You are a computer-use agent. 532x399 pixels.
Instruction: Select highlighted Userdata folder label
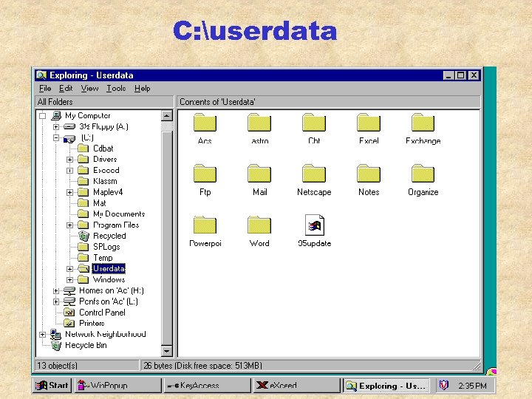click(x=109, y=269)
